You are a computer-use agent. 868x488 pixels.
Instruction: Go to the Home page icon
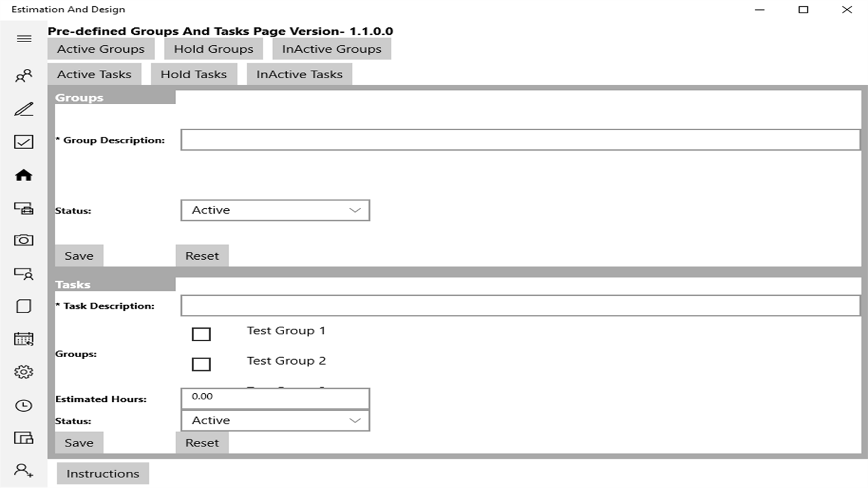point(24,174)
